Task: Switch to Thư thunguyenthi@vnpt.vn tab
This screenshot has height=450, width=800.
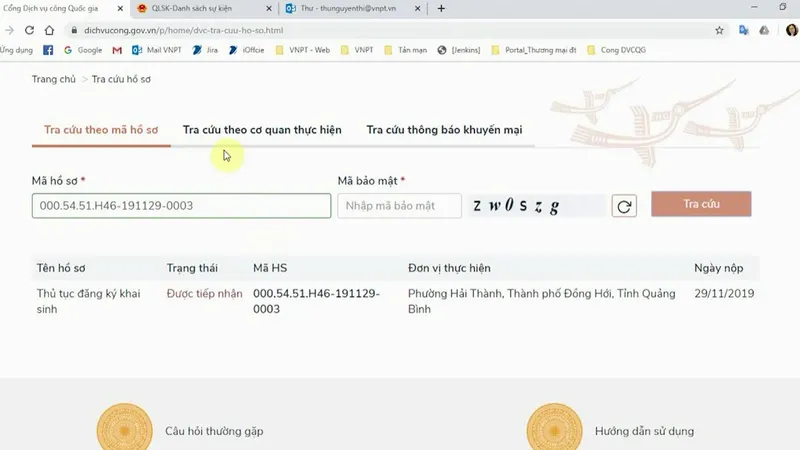Action: click(x=347, y=9)
